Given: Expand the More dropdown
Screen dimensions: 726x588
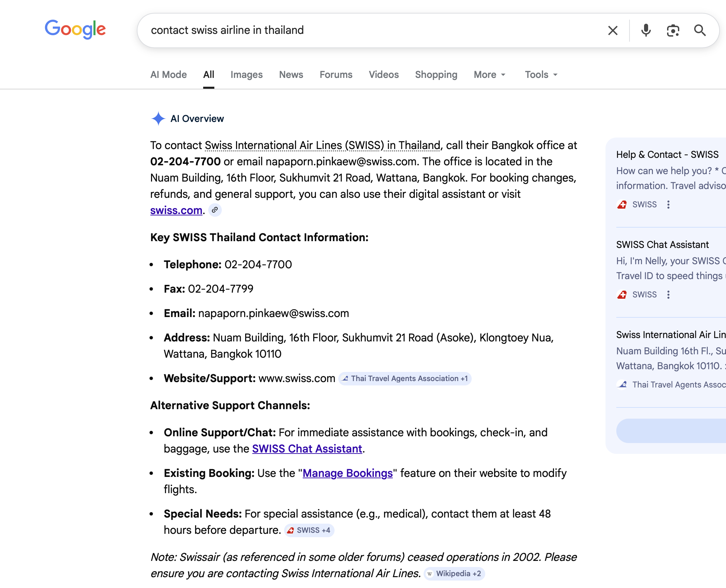Looking at the screenshot, I should 489,75.
